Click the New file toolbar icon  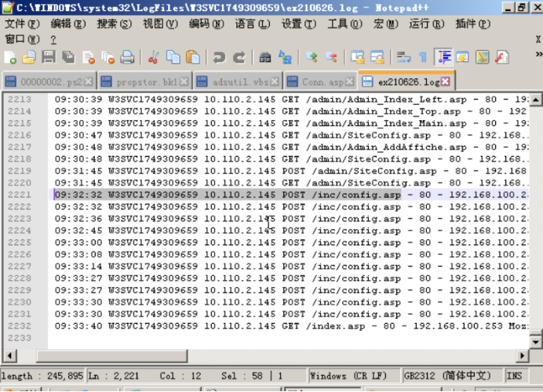pyautogui.click(x=10, y=57)
